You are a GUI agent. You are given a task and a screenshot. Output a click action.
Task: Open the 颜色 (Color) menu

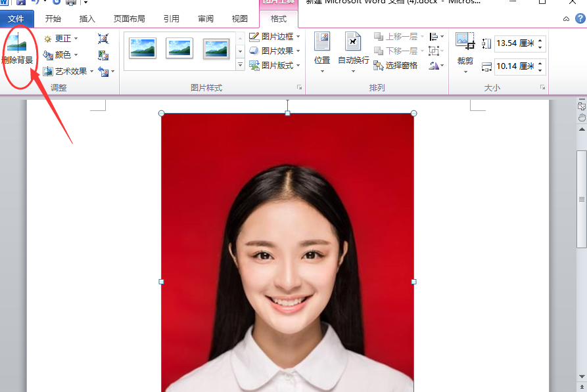click(x=60, y=55)
